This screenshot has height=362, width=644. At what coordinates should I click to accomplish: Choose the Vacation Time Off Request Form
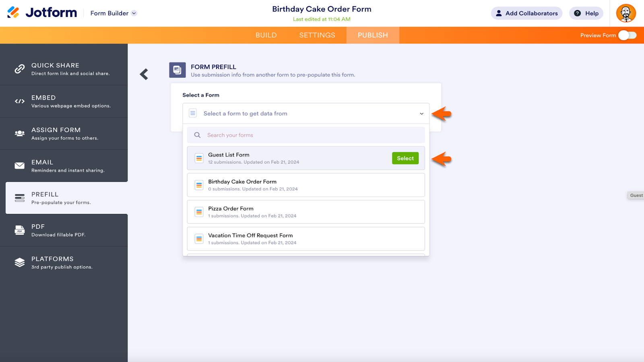click(306, 239)
